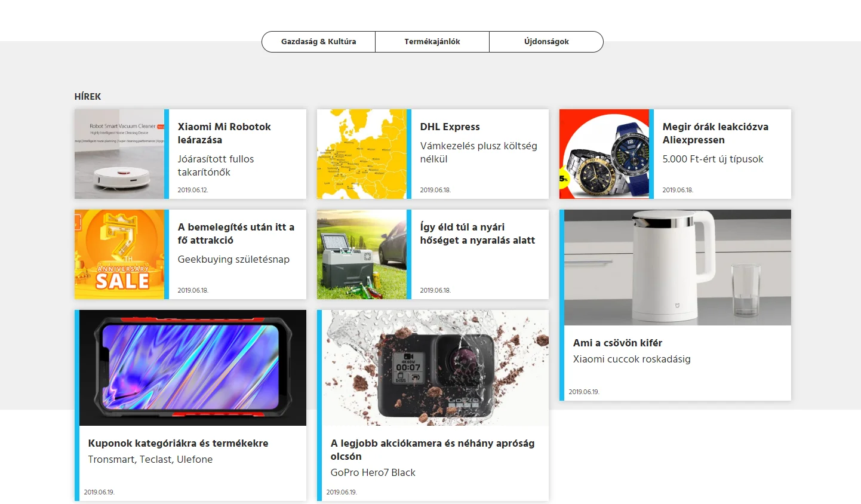Select the Újdonságok tab
The width and height of the screenshot is (861, 504).
pos(546,42)
